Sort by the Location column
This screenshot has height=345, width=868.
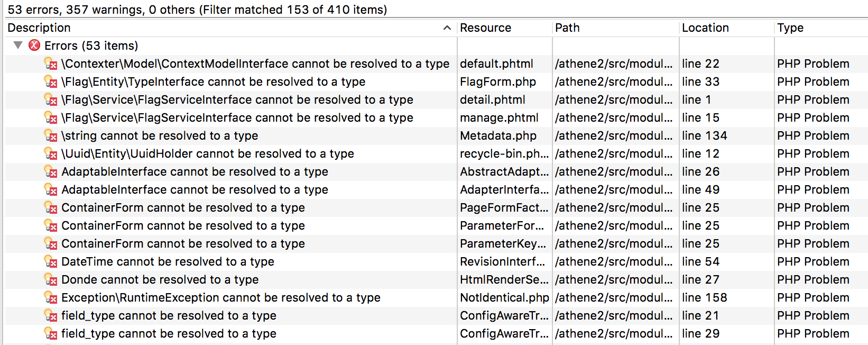705,28
